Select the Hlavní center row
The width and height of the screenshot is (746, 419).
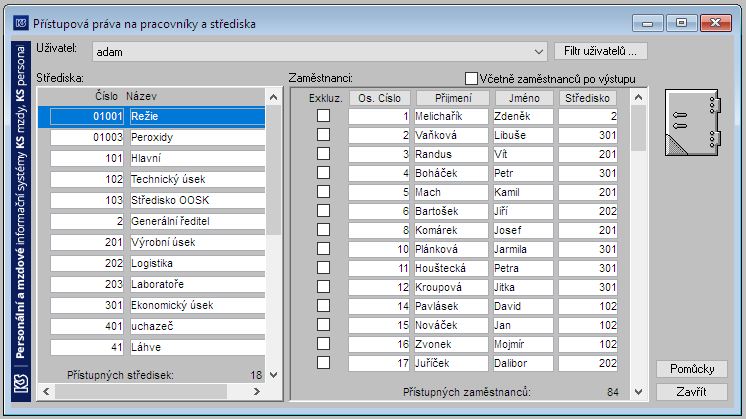tap(157, 158)
